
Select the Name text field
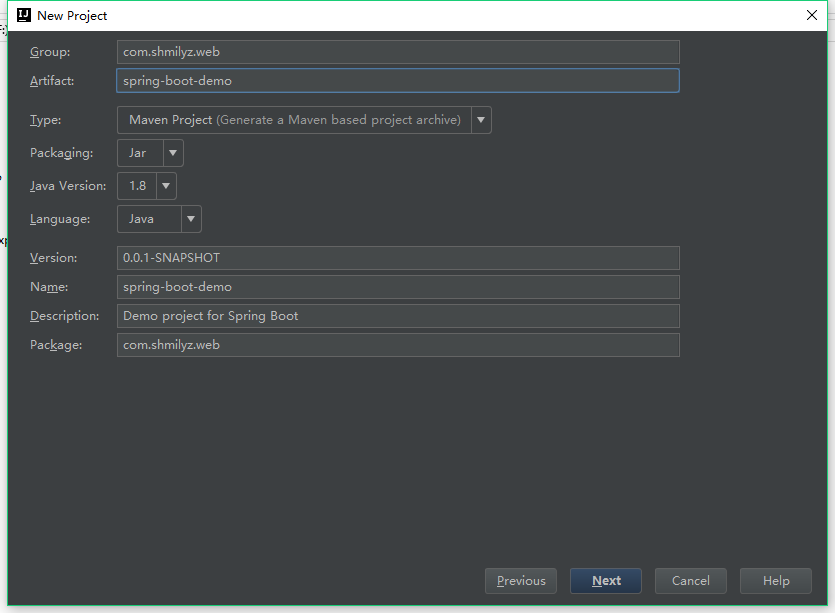coord(398,287)
